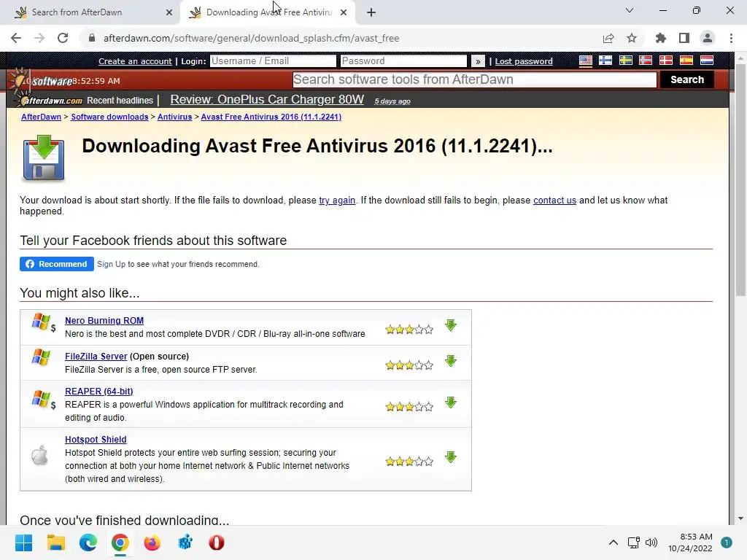The height and width of the screenshot is (560, 747).
Task: Open Chrome three-dot menu
Action: coord(731,38)
